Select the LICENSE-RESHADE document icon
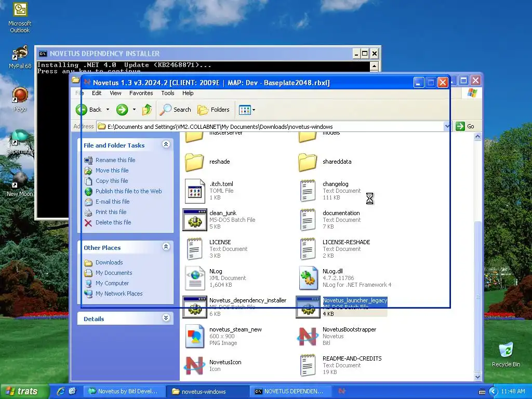Screen dimensions: 532x399 308,249
